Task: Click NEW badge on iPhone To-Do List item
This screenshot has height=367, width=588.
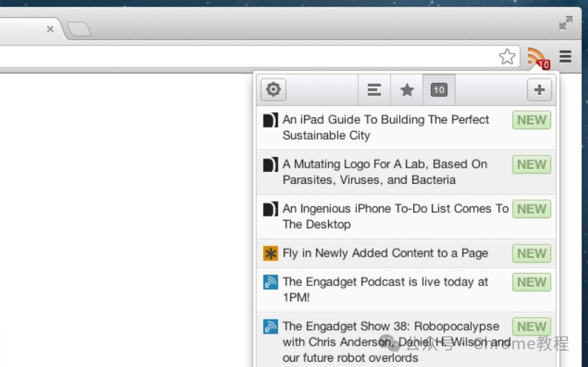Action: tap(532, 209)
